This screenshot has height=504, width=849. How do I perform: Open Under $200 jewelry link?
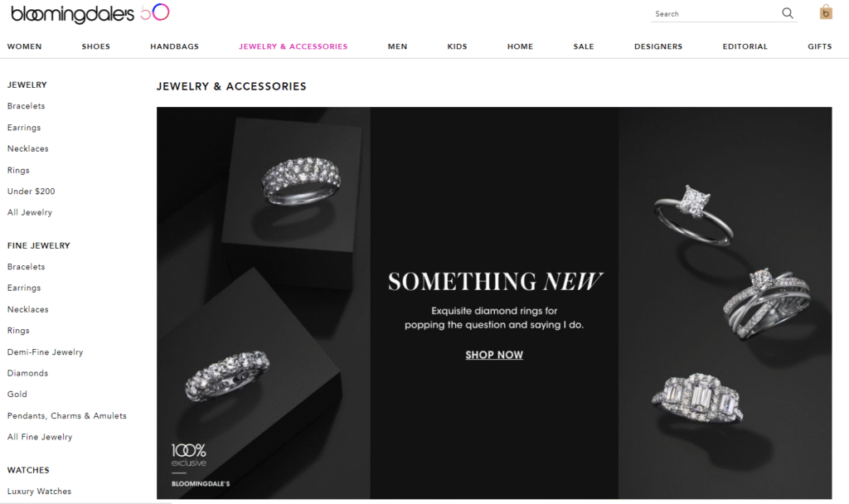31,191
